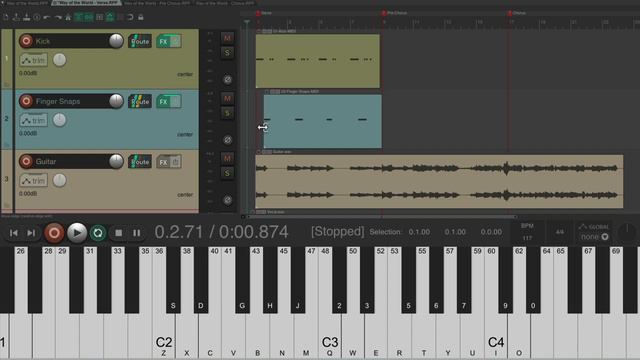
Task: Arm the Finger Snaps track for recording
Action: pos(26,101)
